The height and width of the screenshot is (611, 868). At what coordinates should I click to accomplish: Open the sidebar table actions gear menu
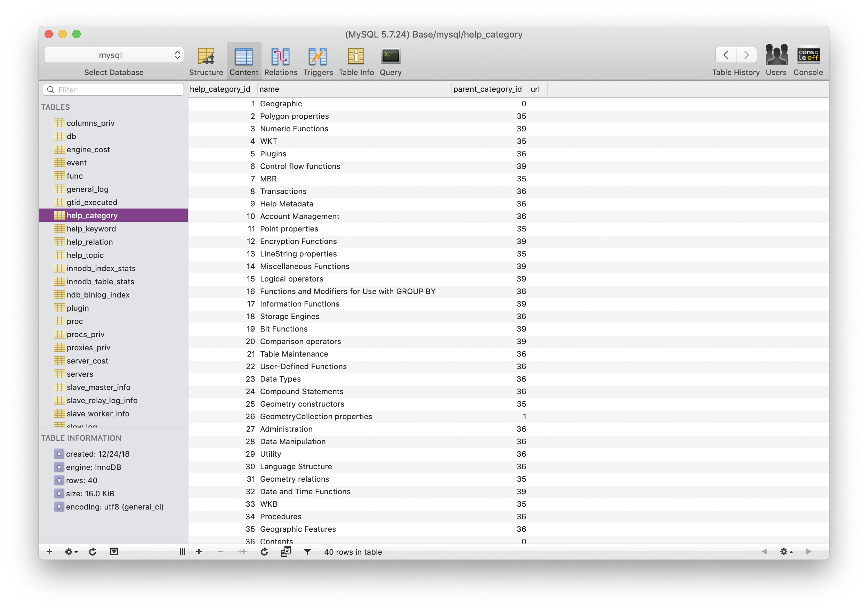tap(70, 552)
